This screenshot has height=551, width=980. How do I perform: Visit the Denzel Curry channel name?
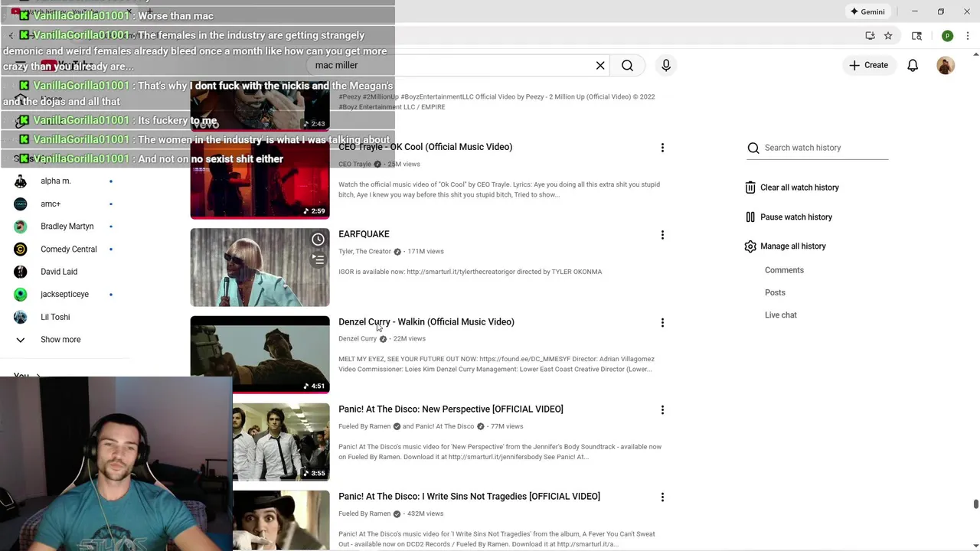click(x=358, y=339)
